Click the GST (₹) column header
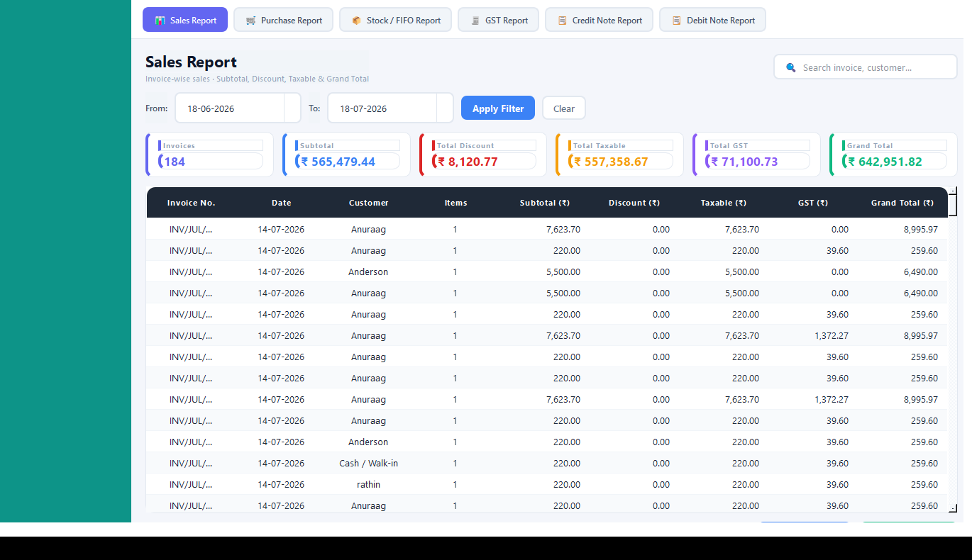The image size is (972, 560). tap(813, 203)
